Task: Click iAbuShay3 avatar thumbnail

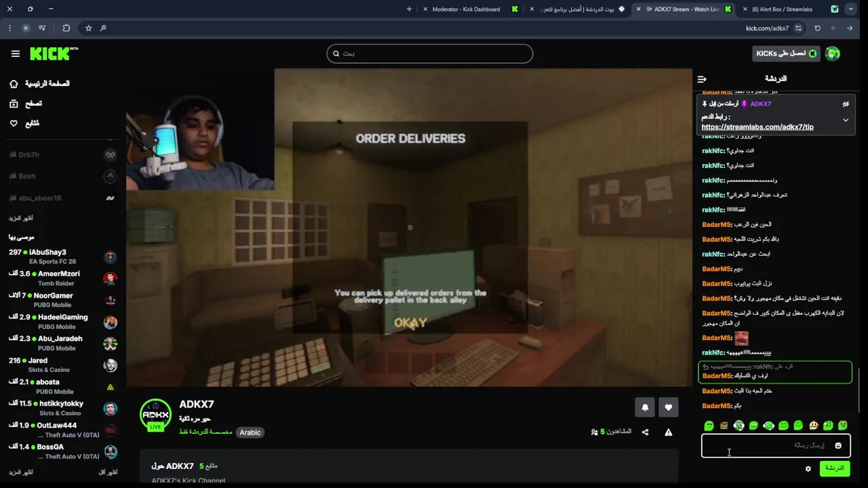Action: (110, 257)
